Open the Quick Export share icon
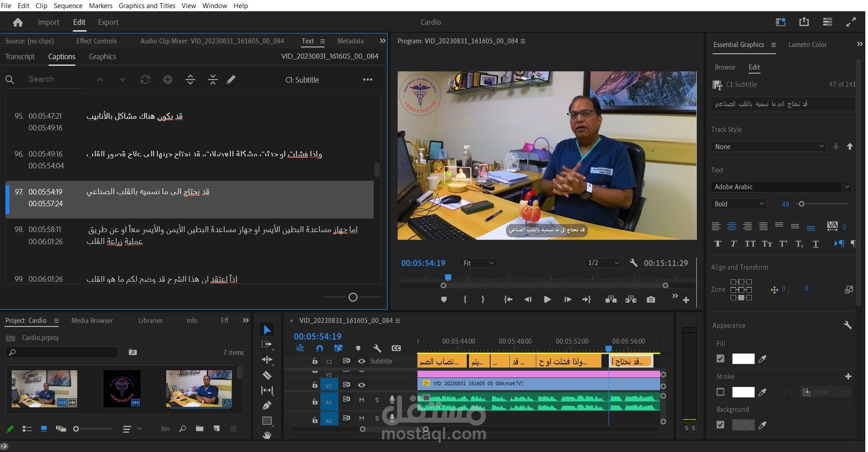 tap(804, 22)
